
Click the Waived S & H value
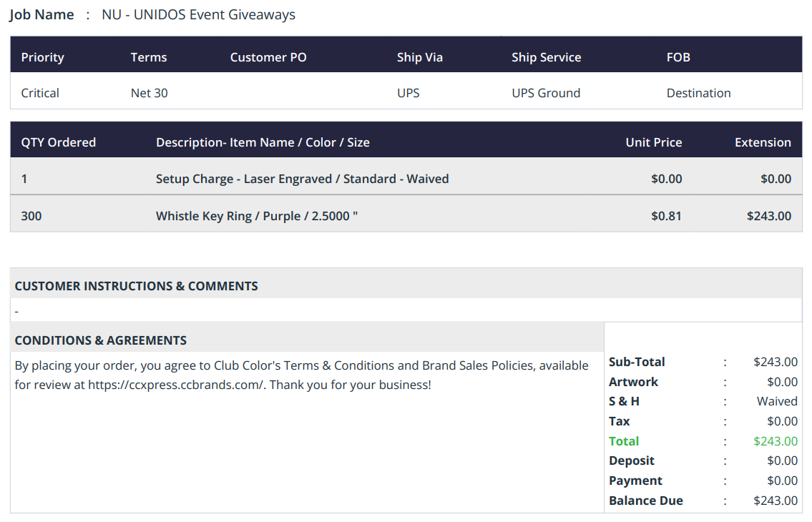pyautogui.click(x=777, y=401)
